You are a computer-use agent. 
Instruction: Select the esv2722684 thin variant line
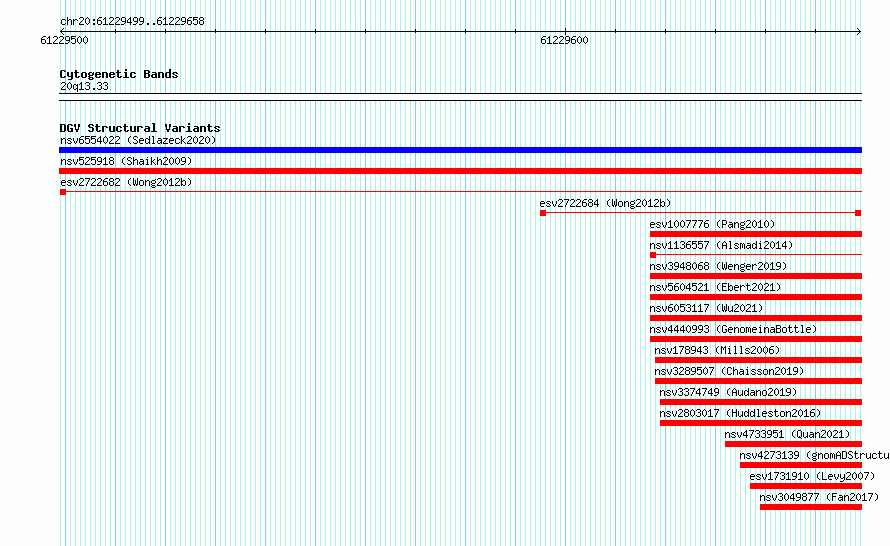tap(700, 213)
